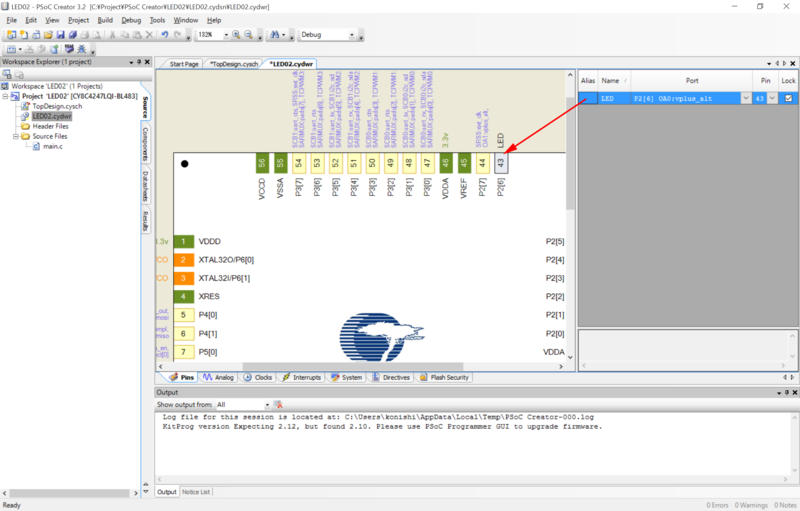Switch to the TopDesign.cysch tab
This screenshot has width=800, height=511.
click(234, 64)
